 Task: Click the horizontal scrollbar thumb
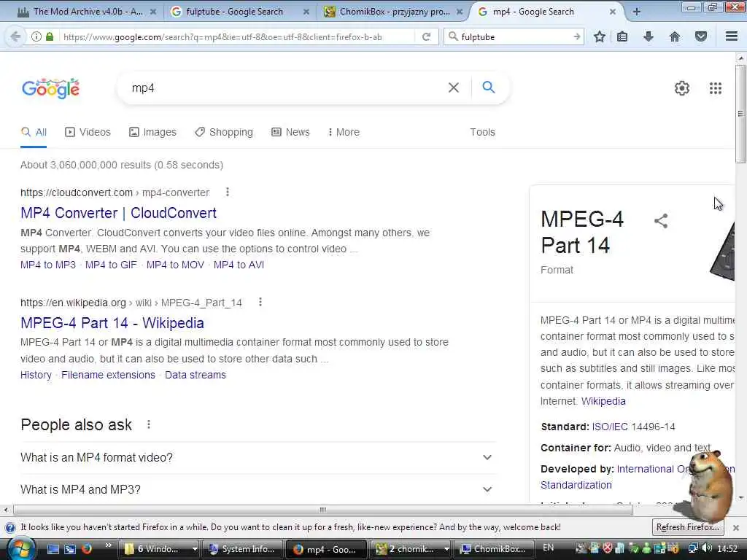[x=323, y=510]
